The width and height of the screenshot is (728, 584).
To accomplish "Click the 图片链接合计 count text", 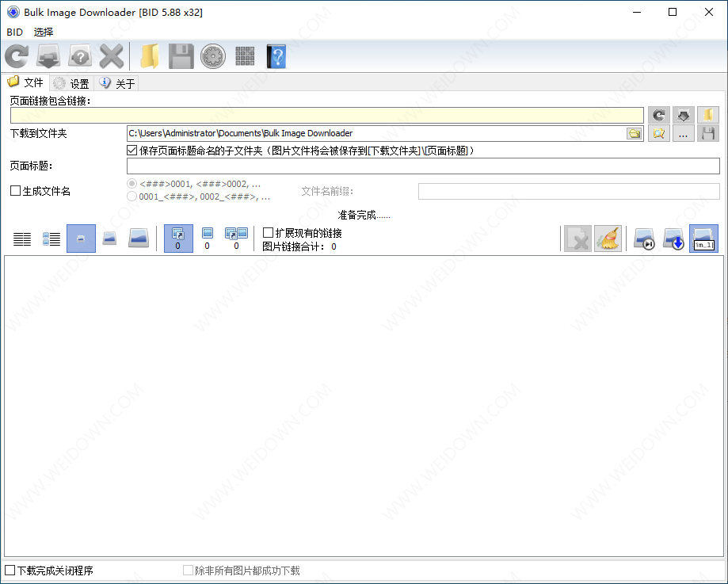I will (299, 246).
